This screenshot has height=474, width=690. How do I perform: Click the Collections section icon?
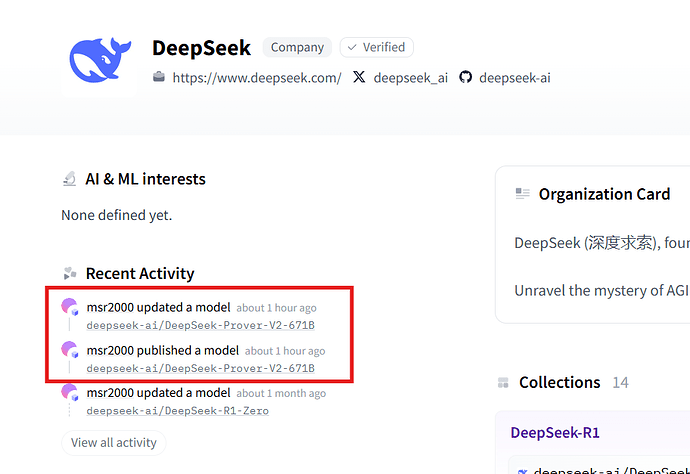pos(503,382)
